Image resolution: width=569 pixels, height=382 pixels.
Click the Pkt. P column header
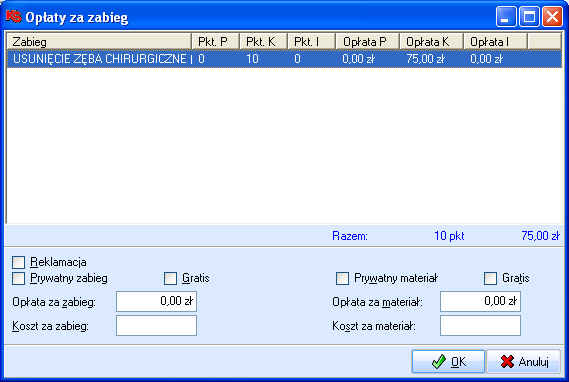[216, 42]
